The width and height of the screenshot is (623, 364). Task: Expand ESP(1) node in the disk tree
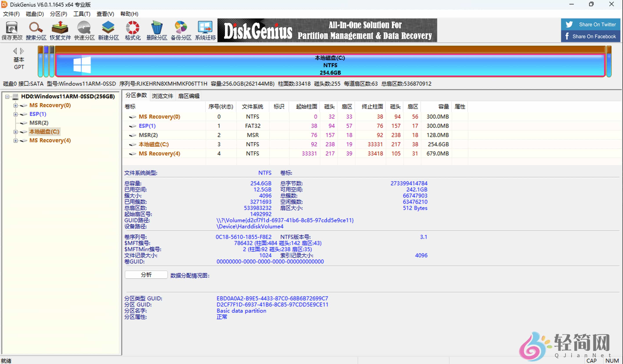15,114
